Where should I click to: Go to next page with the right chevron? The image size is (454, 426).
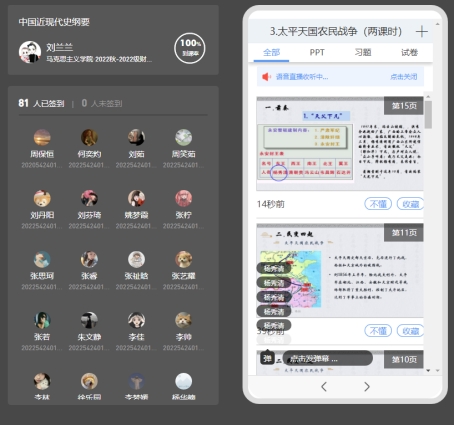pyautogui.click(x=367, y=387)
